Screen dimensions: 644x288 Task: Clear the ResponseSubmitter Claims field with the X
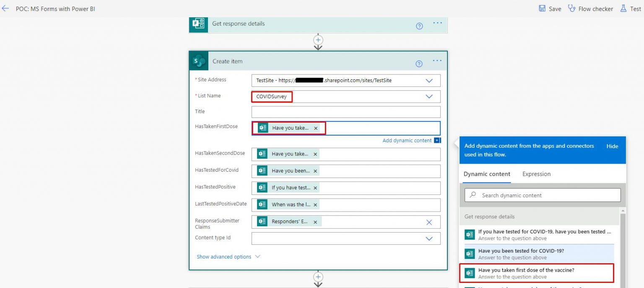point(429,222)
